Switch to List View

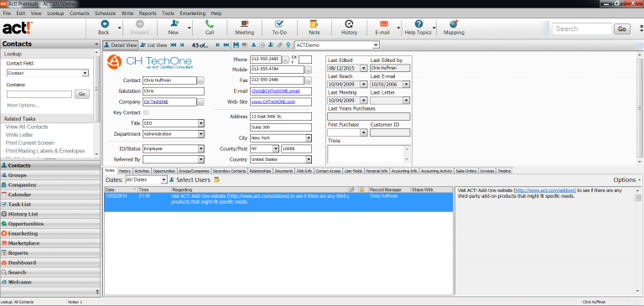click(x=153, y=45)
